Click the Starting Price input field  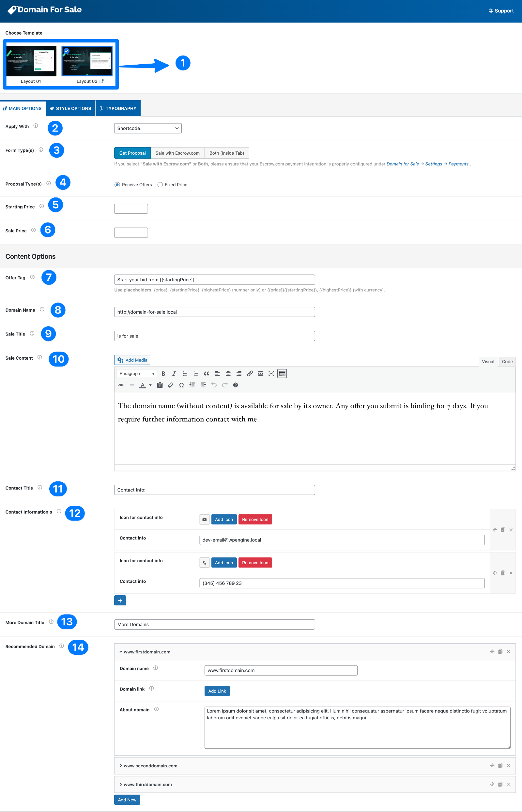click(131, 208)
